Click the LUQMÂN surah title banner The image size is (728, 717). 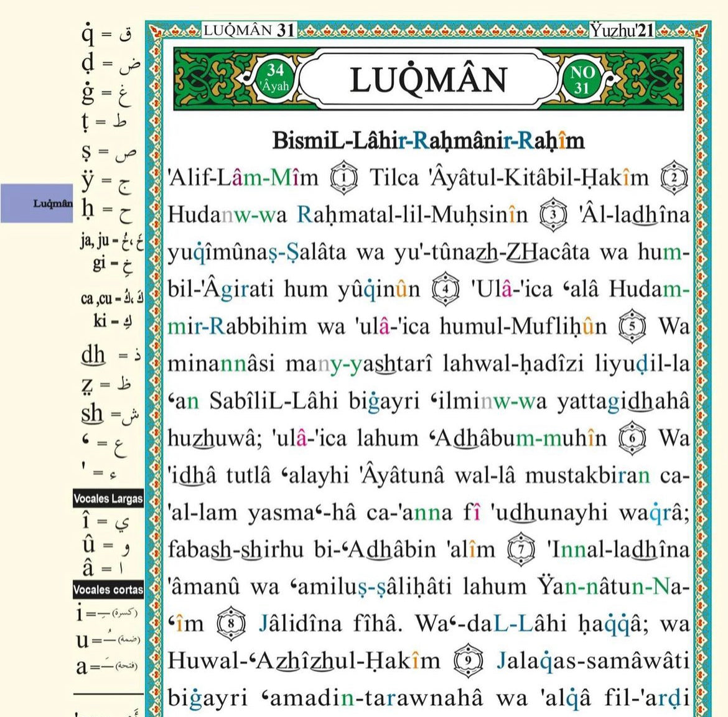click(x=428, y=80)
